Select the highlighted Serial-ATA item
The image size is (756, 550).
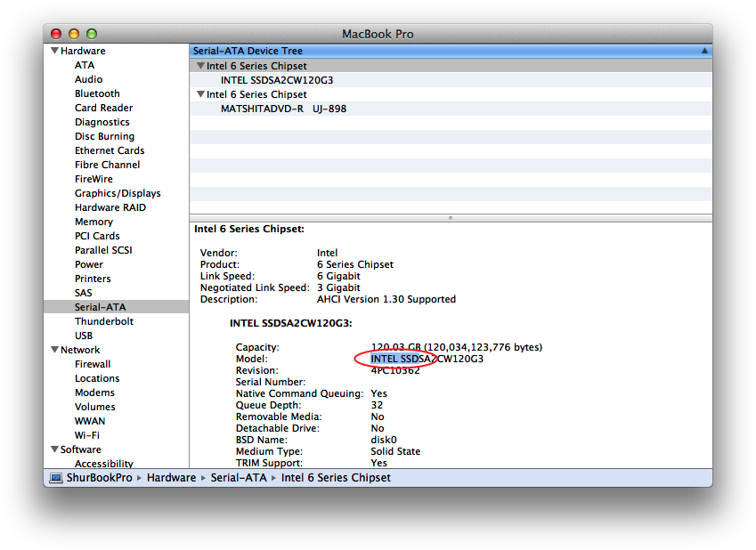pos(116,307)
